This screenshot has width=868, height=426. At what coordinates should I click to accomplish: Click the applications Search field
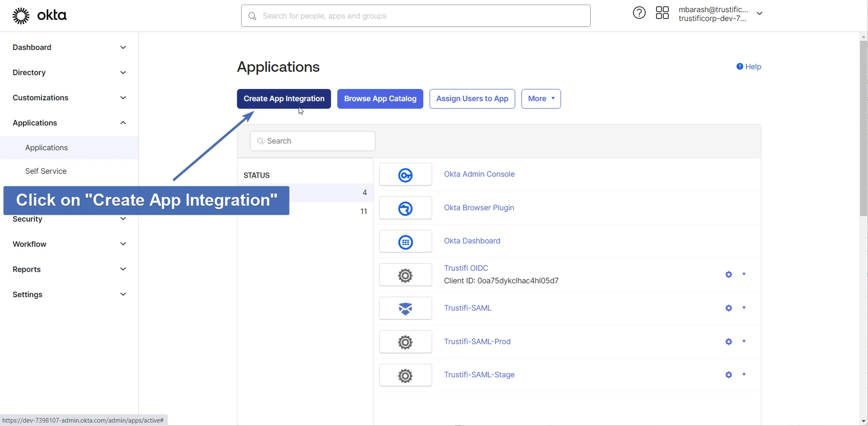tap(312, 141)
